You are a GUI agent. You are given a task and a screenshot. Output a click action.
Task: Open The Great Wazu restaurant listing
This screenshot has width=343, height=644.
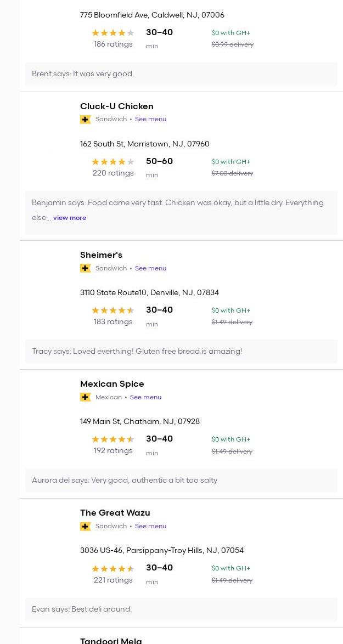pos(115,513)
